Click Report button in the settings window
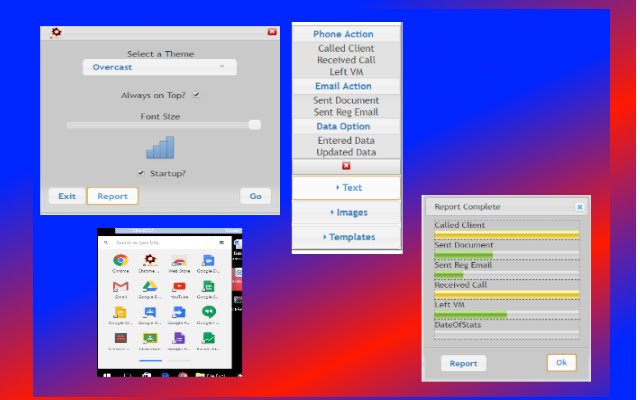Screen dimensions: 640x400 point(113,196)
